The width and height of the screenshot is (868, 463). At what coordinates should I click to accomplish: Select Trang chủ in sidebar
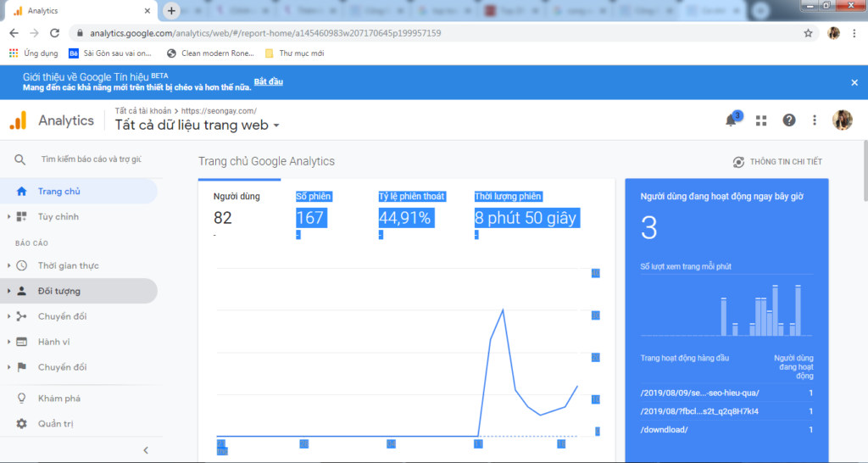click(x=79, y=191)
